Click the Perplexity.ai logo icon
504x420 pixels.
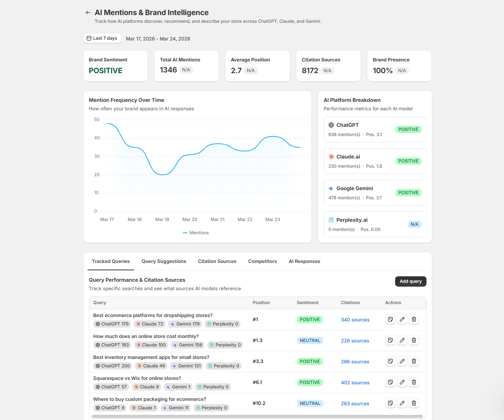point(331,220)
